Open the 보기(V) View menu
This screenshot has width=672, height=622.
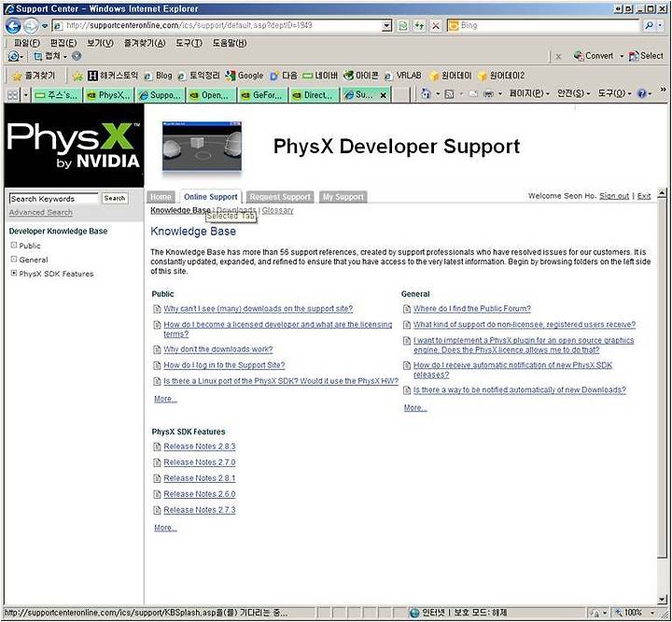(100, 43)
